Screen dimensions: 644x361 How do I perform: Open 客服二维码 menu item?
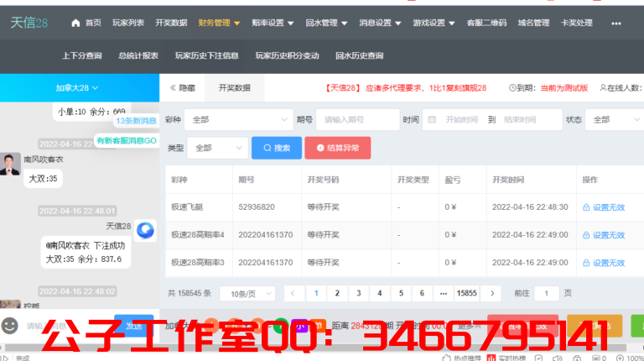pos(486,23)
